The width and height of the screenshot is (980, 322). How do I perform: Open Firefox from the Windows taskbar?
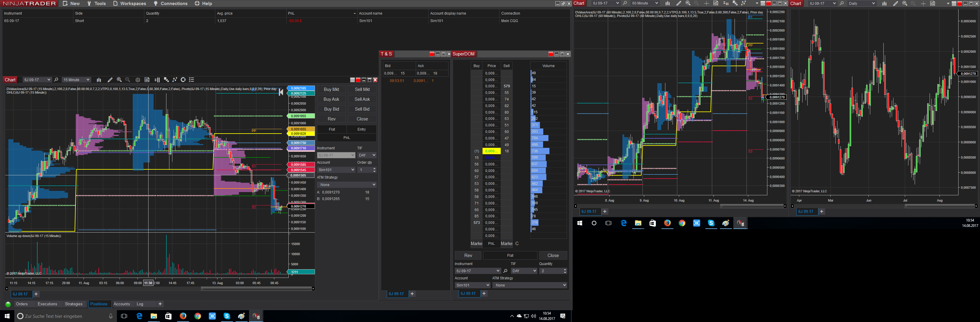click(183, 316)
